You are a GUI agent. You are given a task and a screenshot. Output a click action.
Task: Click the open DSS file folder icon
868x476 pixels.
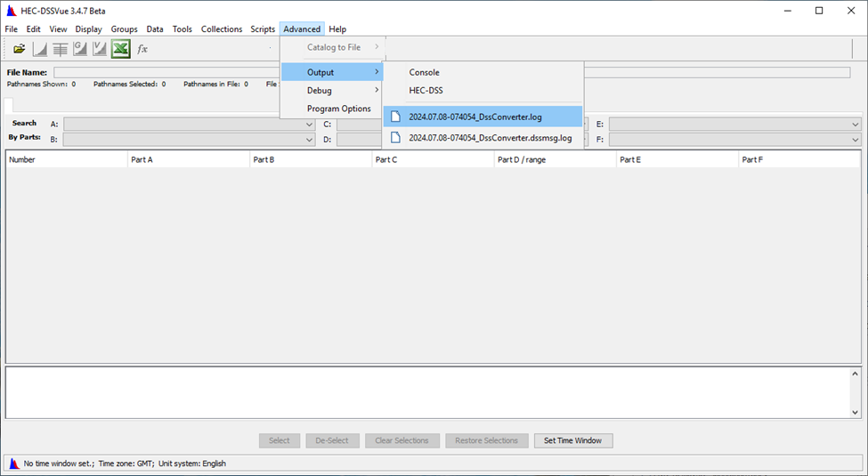pos(20,49)
